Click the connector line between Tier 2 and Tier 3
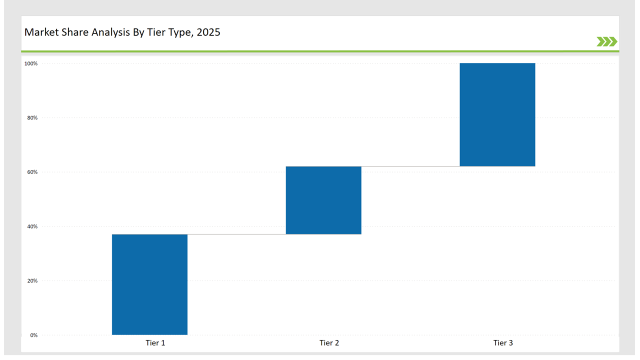The height and width of the screenshot is (360, 640). pyautogui.click(x=411, y=167)
